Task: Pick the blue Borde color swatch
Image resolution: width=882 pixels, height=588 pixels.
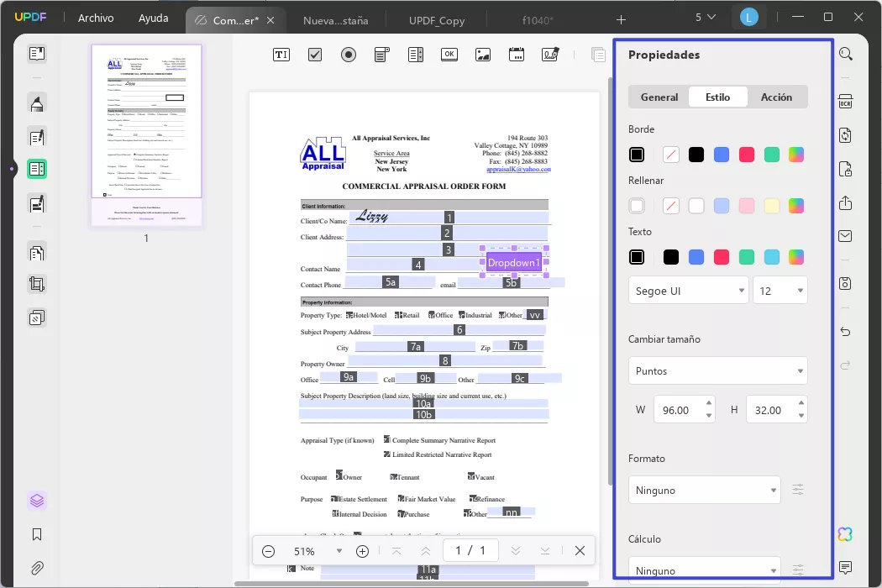Action: (721, 155)
